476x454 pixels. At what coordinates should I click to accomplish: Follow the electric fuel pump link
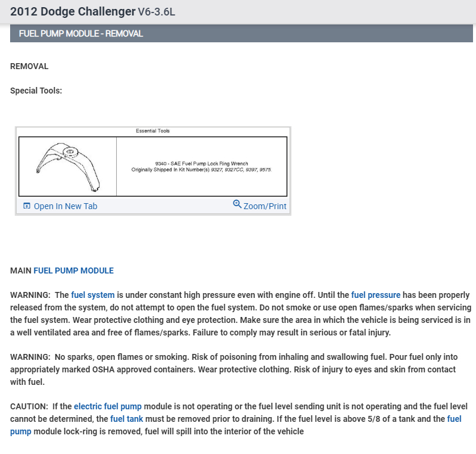pos(108,406)
